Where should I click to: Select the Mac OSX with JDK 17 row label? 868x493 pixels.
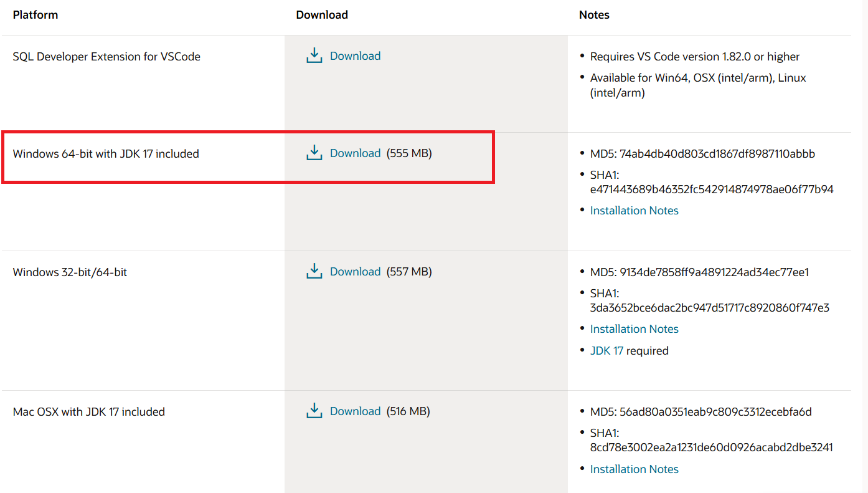tap(88, 411)
